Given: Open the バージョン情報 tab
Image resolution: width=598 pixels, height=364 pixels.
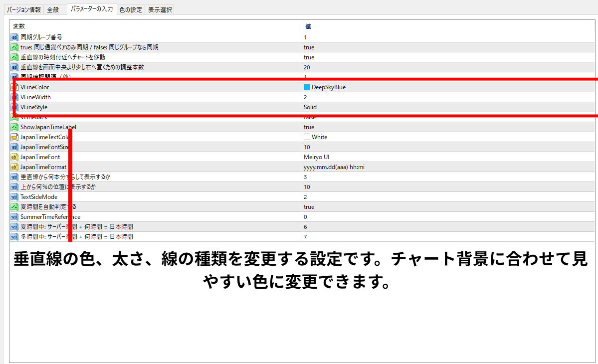Looking at the screenshot, I should pyautogui.click(x=24, y=10).
